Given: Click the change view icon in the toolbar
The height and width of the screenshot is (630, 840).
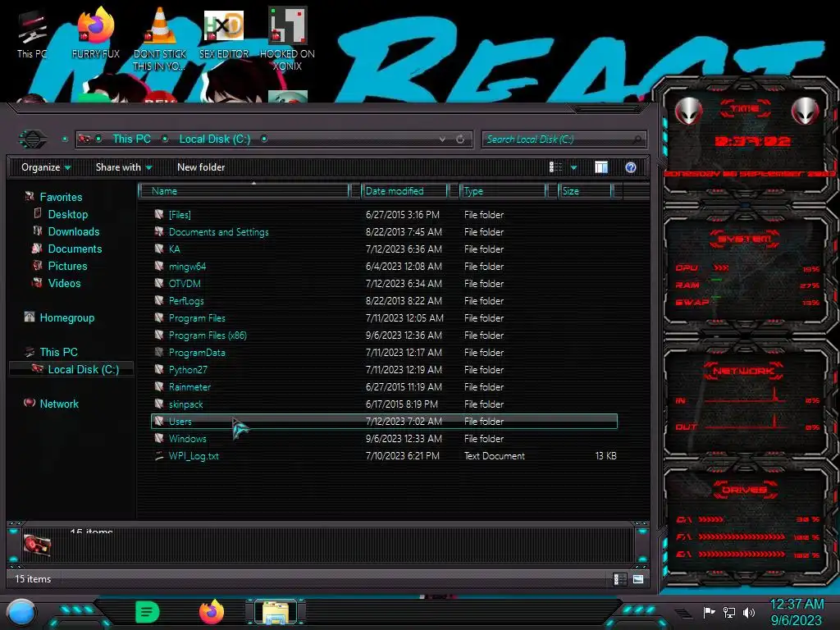Looking at the screenshot, I should [x=555, y=167].
